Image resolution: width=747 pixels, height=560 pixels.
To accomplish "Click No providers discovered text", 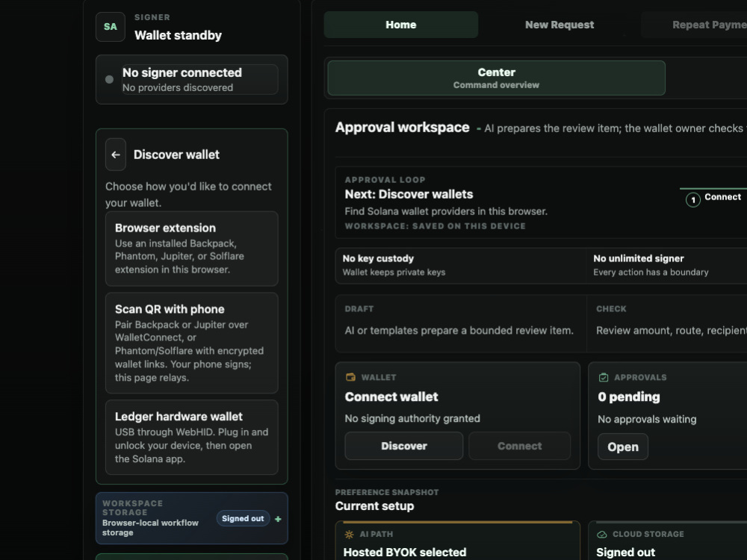I will point(178,87).
